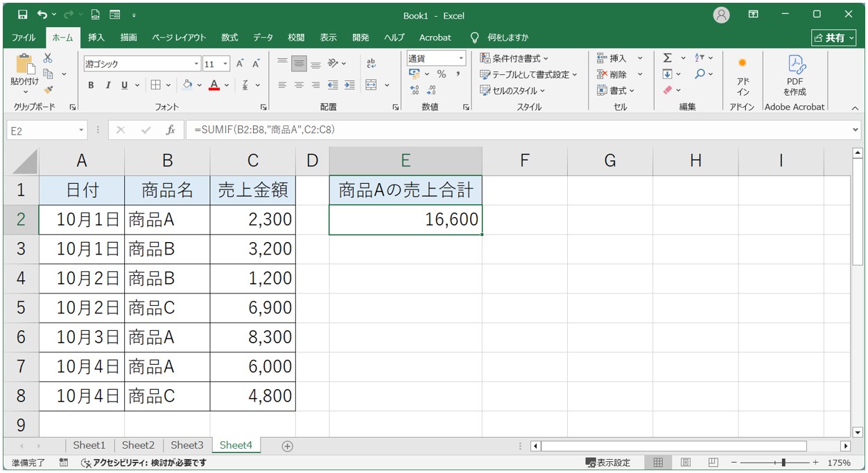The width and height of the screenshot is (868, 473).
Task: Switch to the 数式 ribbon tab
Action: coord(229,38)
